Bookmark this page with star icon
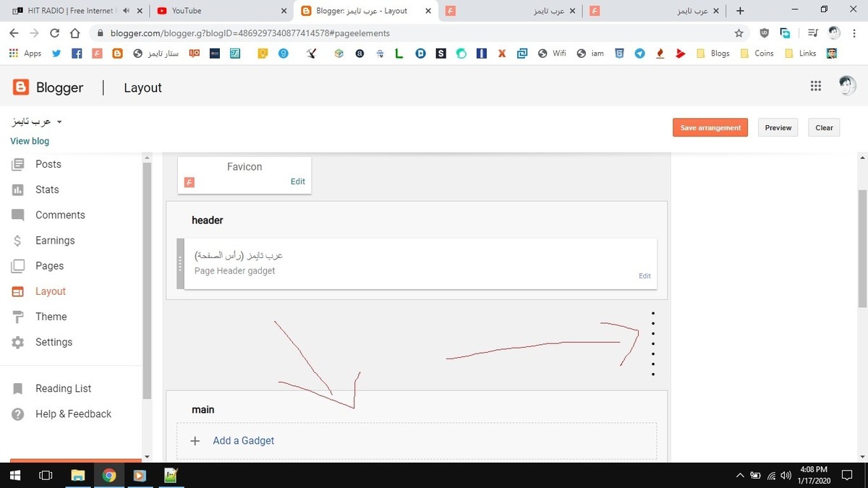The height and width of the screenshot is (488, 868). (739, 33)
